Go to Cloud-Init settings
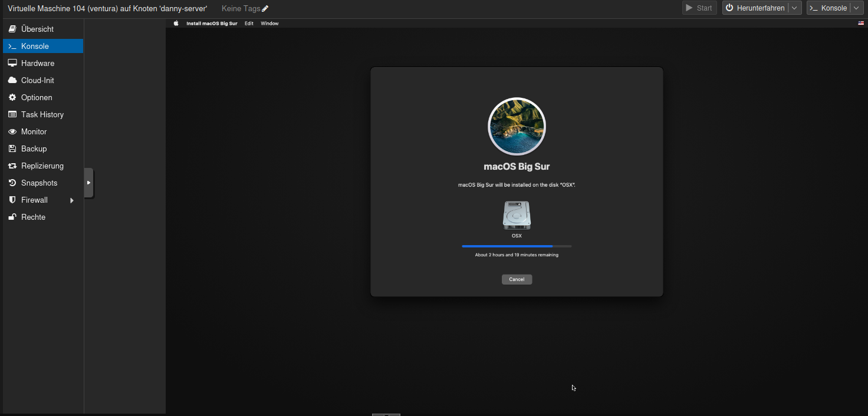 click(43, 80)
